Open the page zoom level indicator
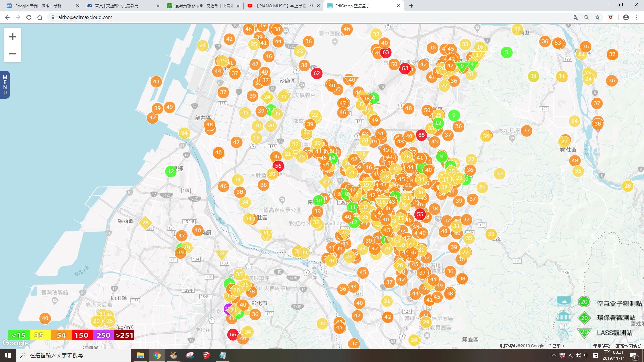The height and width of the screenshot is (362, 644). coord(586,17)
